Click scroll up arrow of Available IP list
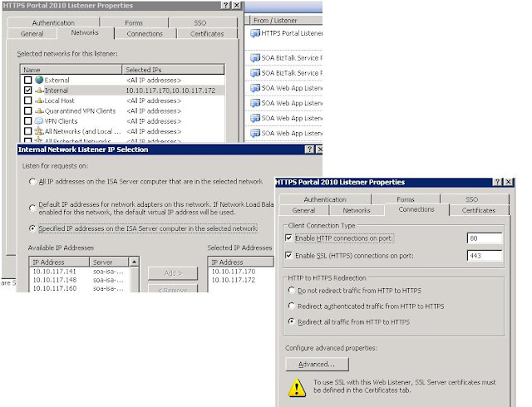Screen dimensions: 532x407 (135, 262)
